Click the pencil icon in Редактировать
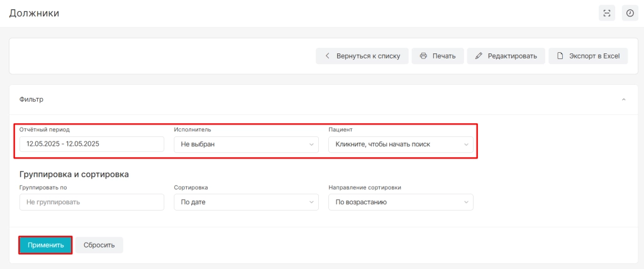 [x=479, y=57]
